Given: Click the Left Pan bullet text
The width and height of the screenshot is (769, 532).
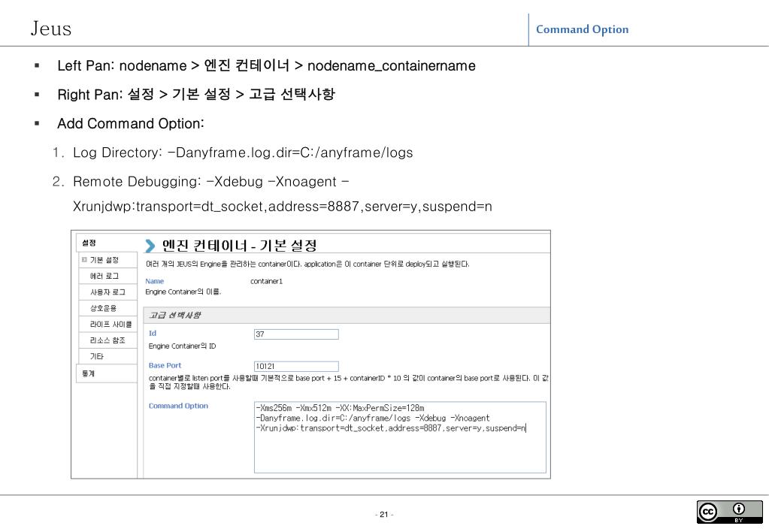Looking at the screenshot, I should tap(266, 65).
